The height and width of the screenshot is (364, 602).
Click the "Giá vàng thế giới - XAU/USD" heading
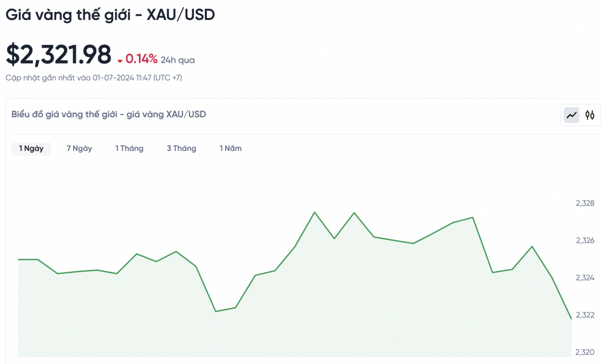[110, 15]
